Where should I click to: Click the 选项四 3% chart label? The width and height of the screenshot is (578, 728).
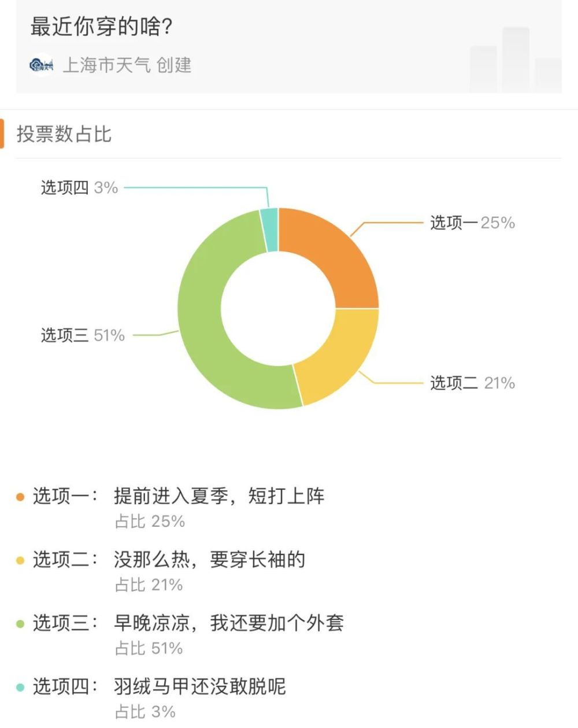(x=79, y=187)
